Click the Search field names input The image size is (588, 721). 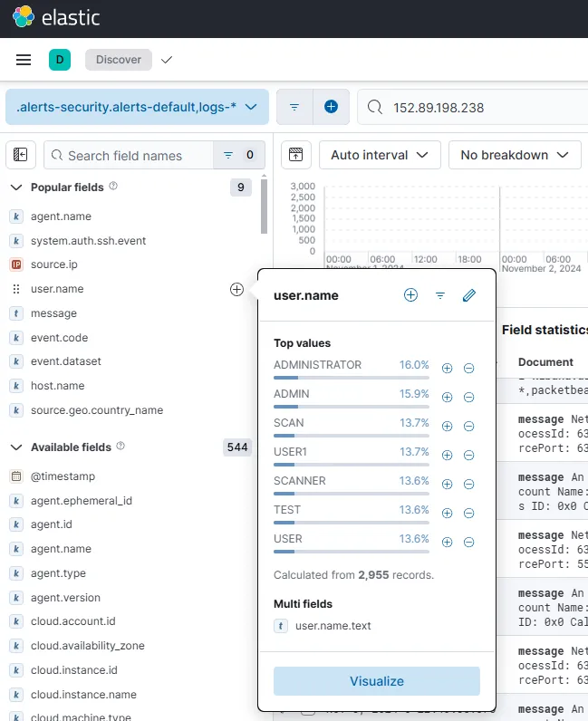coord(129,156)
